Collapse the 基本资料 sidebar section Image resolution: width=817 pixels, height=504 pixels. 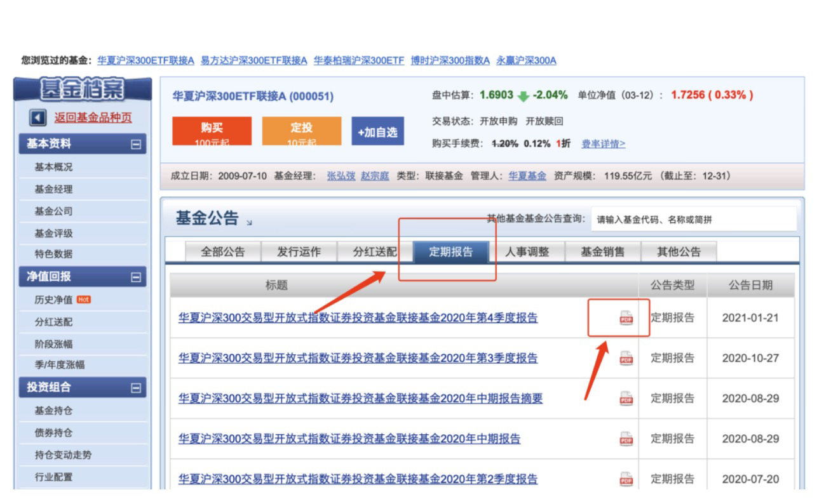(135, 144)
